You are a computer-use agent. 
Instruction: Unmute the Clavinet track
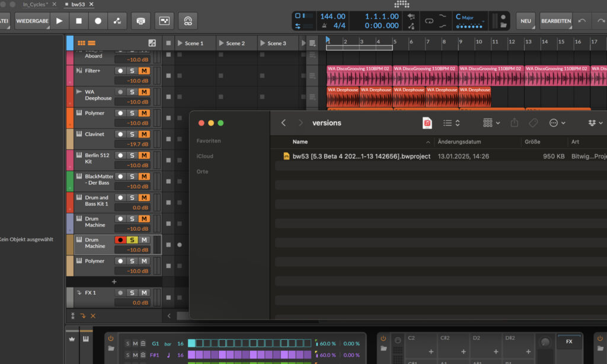(x=144, y=134)
